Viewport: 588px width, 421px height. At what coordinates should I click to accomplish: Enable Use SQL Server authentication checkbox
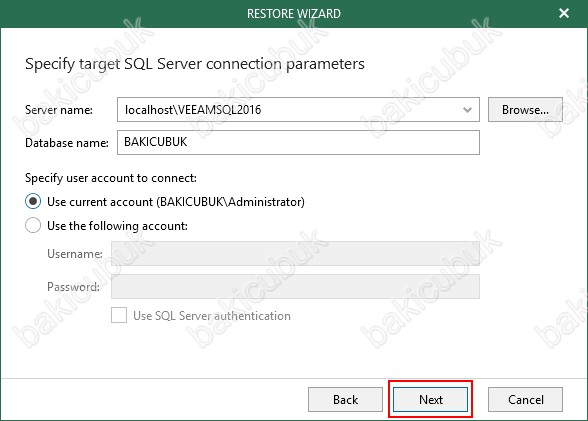pos(119,315)
